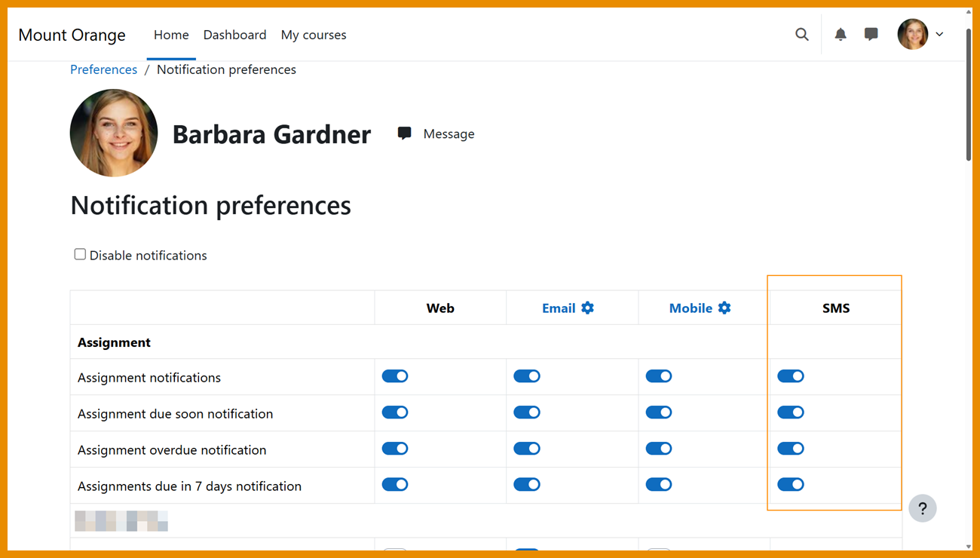
Task: Click the Mobile settings gear icon
Action: (724, 308)
